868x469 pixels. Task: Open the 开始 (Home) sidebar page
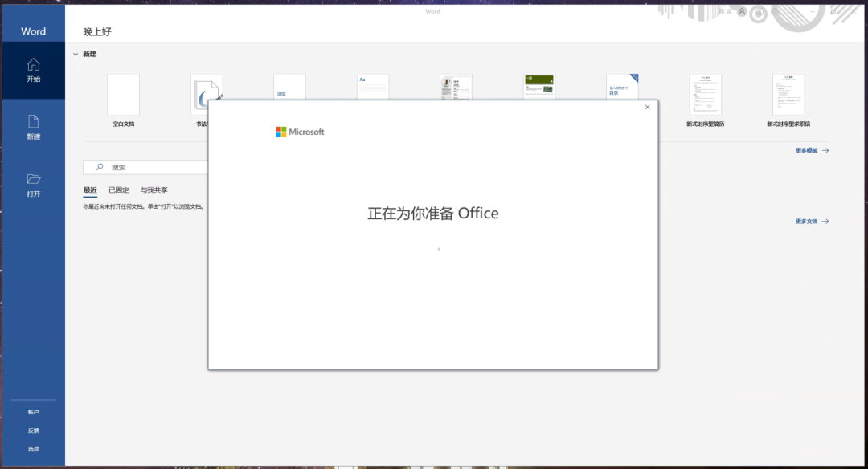[x=33, y=70]
